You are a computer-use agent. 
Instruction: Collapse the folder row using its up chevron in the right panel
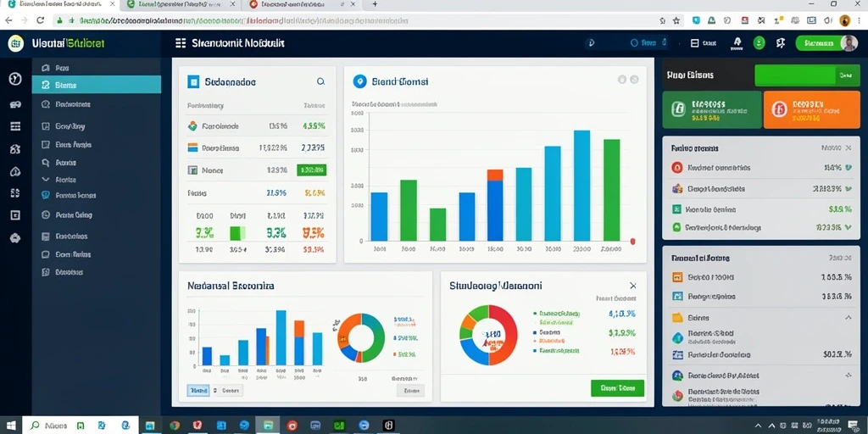[x=849, y=318]
